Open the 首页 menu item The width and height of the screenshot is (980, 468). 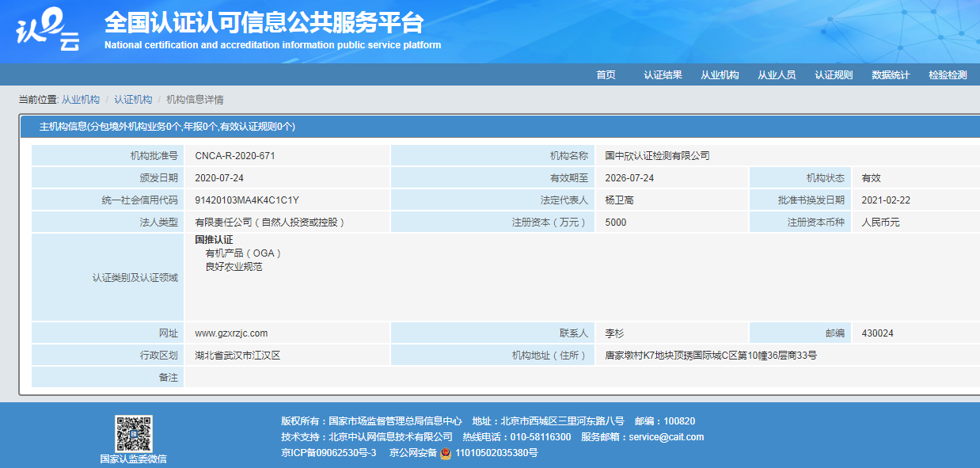606,75
